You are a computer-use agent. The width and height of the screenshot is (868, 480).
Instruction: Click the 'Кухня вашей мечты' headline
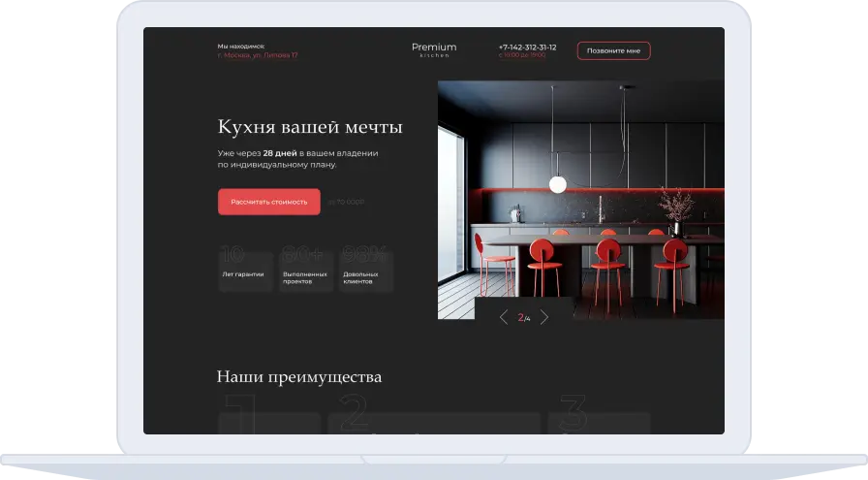tap(310, 127)
